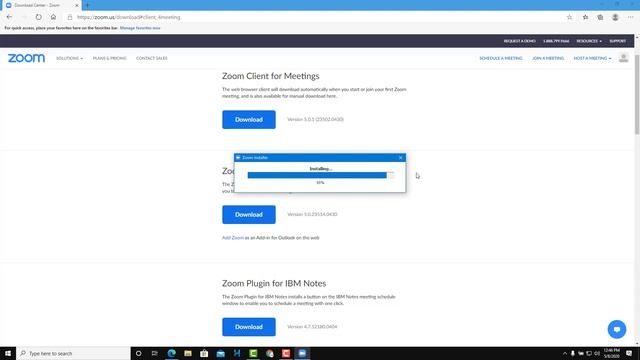640x360 pixels.
Task: Click Add Zoom Outlook add-in link
Action: [233, 238]
